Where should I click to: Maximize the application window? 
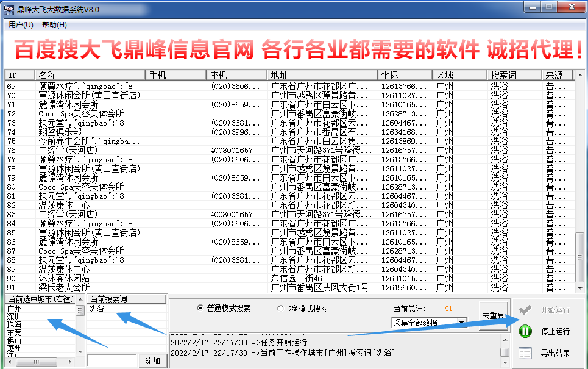pos(549,8)
